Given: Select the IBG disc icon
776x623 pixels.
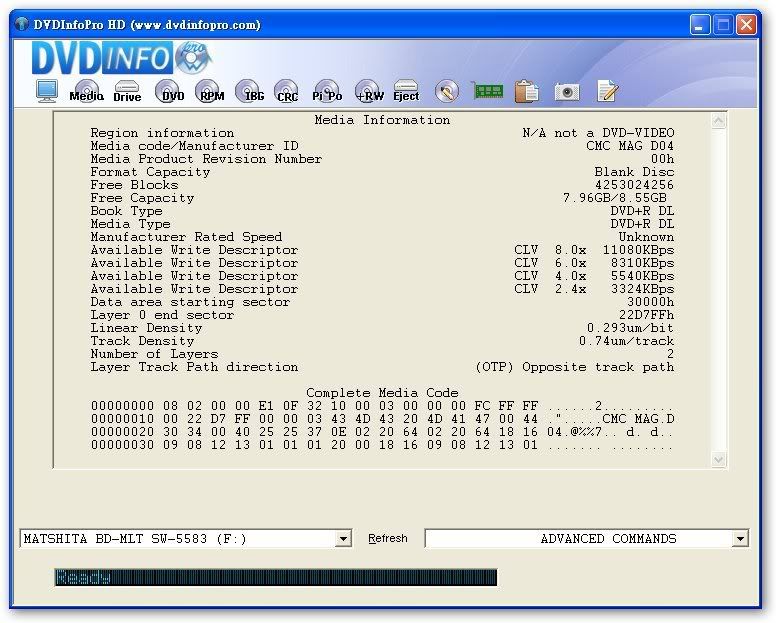Looking at the screenshot, I should (250, 91).
